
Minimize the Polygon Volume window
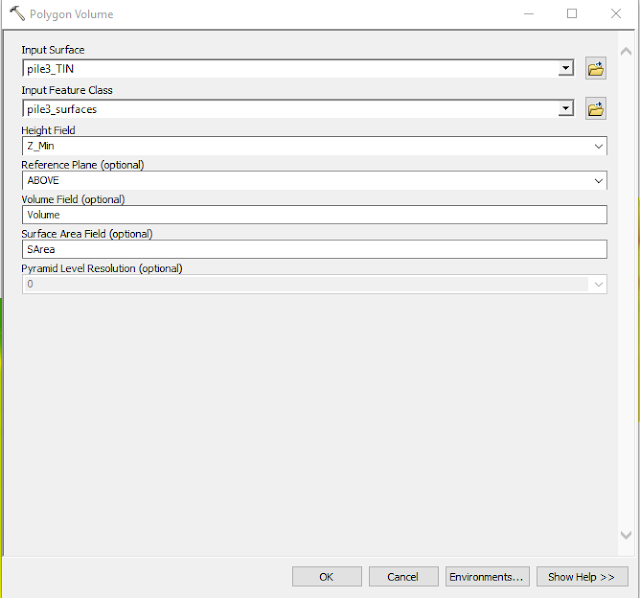click(529, 14)
